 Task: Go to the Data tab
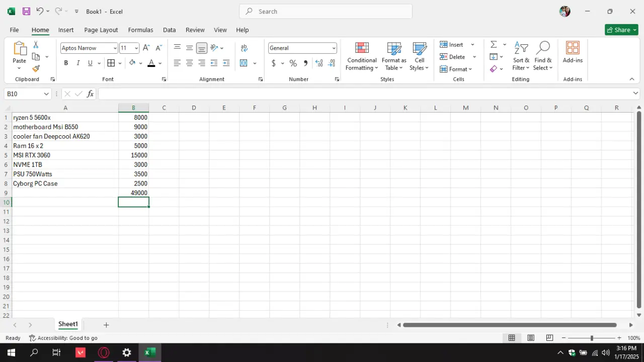pyautogui.click(x=170, y=30)
